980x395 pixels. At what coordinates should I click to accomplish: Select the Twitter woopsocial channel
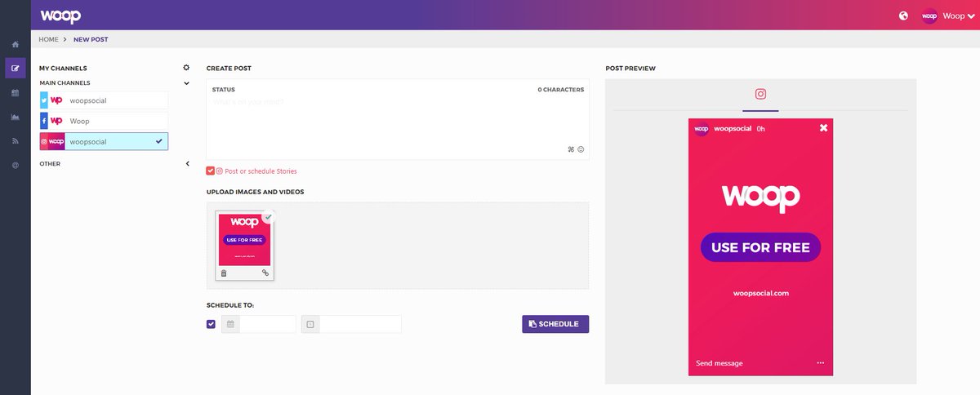click(x=104, y=100)
